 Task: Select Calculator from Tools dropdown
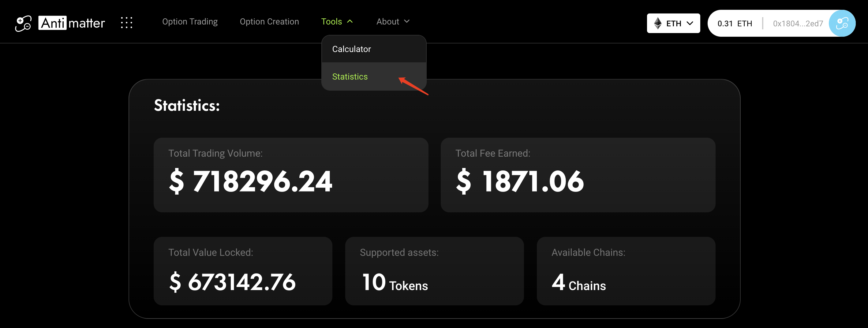click(x=351, y=49)
